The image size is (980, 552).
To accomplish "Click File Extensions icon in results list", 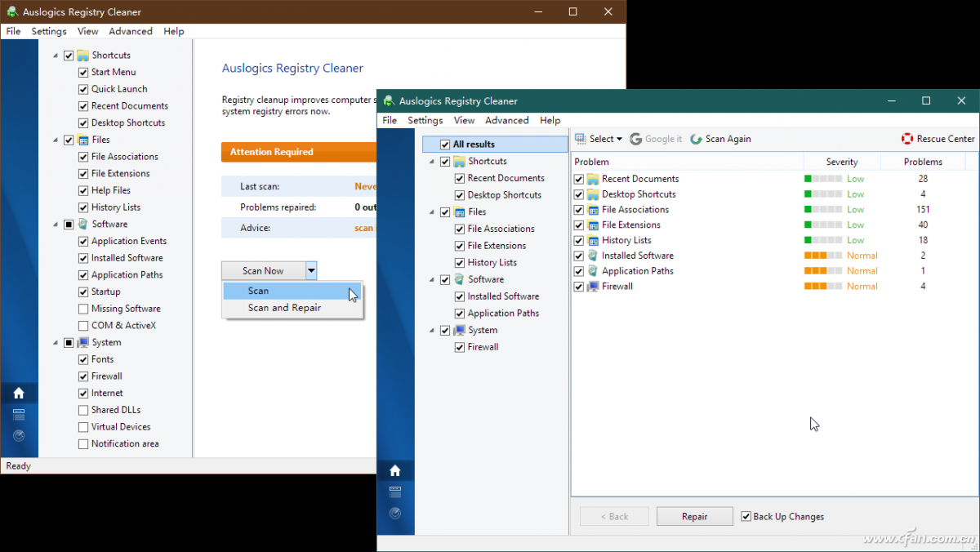I will [x=593, y=225].
